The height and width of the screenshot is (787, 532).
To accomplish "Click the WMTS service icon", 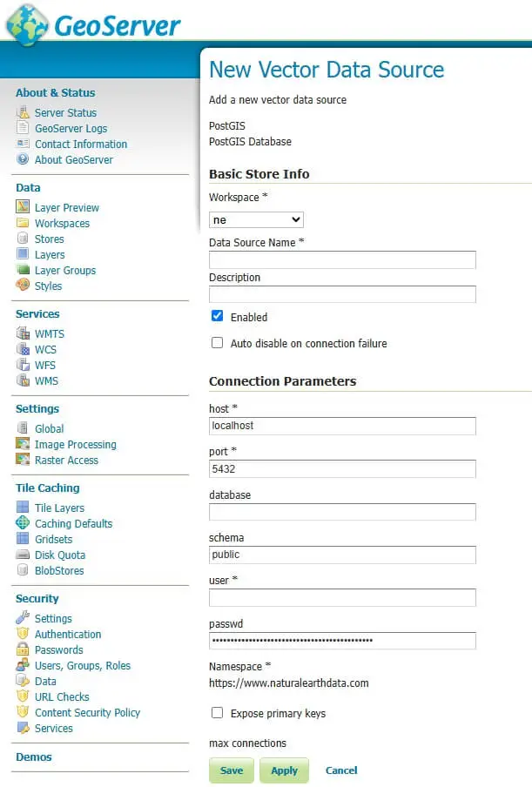I will click(x=23, y=333).
